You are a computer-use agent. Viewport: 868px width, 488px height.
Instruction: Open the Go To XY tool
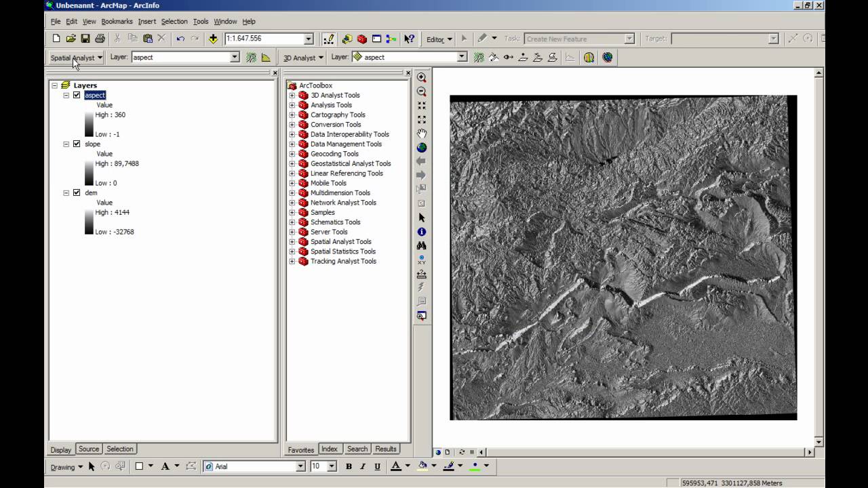pos(422,260)
